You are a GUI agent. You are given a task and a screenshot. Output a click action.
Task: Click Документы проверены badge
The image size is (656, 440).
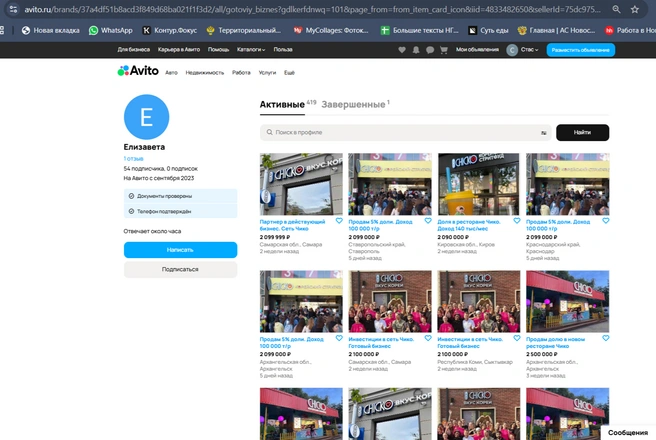180,196
